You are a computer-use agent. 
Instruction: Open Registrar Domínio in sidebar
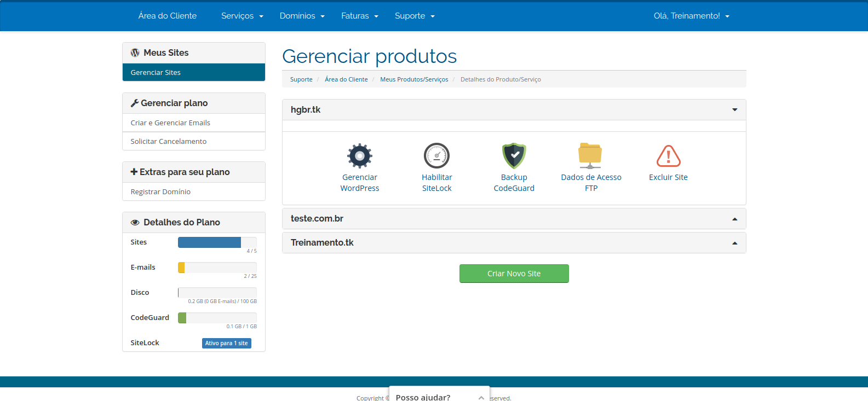tap(194, 191)
